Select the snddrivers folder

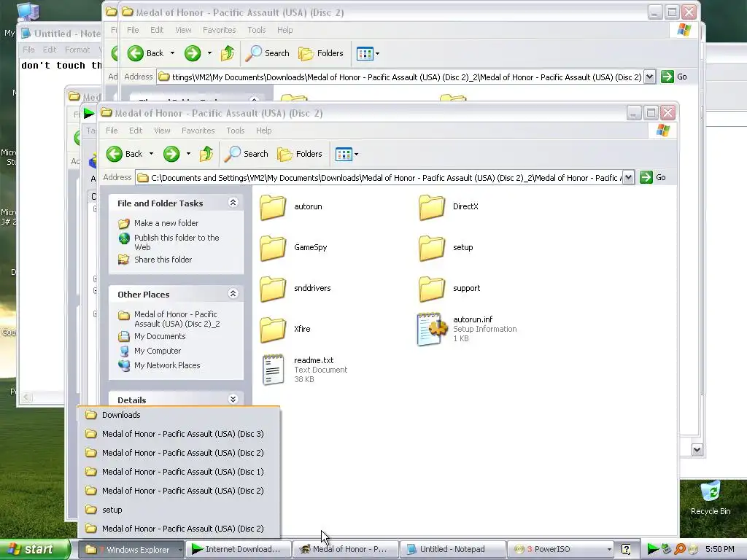pos(295,289)
